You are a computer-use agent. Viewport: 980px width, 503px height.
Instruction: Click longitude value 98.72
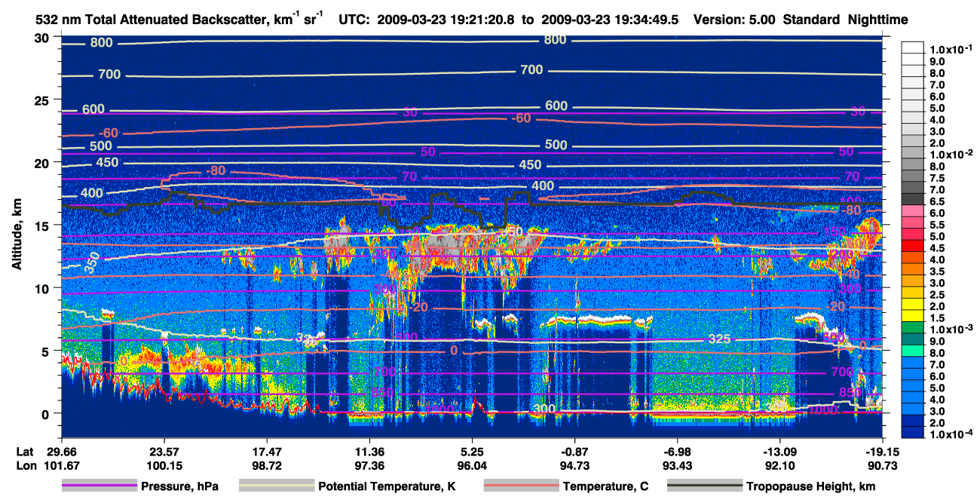(x=266, y=465)
